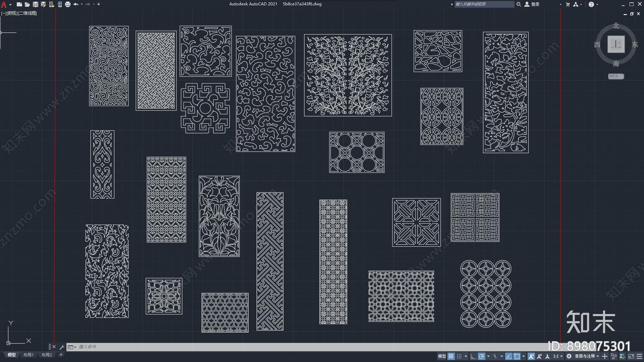This screenshot has height=362, width=644.
Task: Click 南 on the ViewCube compass
Action: tap(616, 64)
